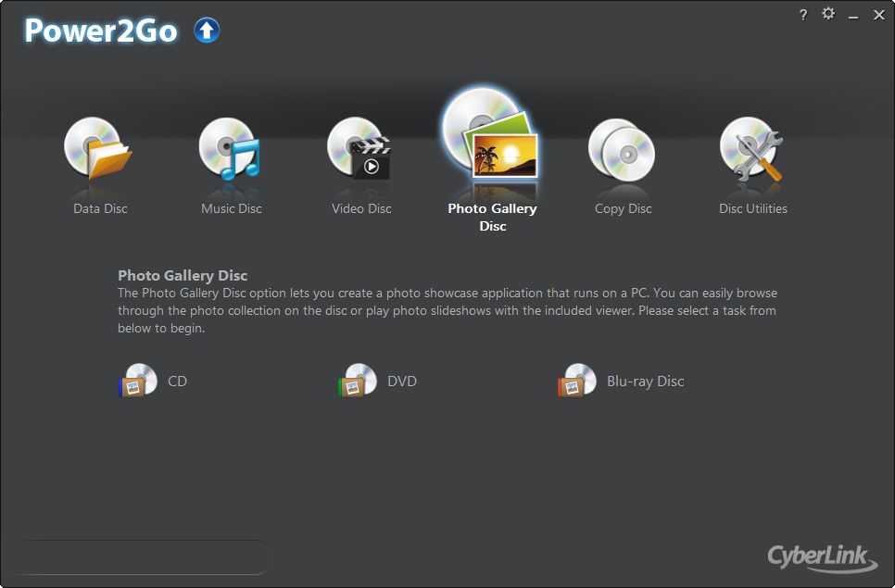The height and width of the screenshot is (588, 895).
Task: Click the CyberLink logo
Action: tap(823, 557)
